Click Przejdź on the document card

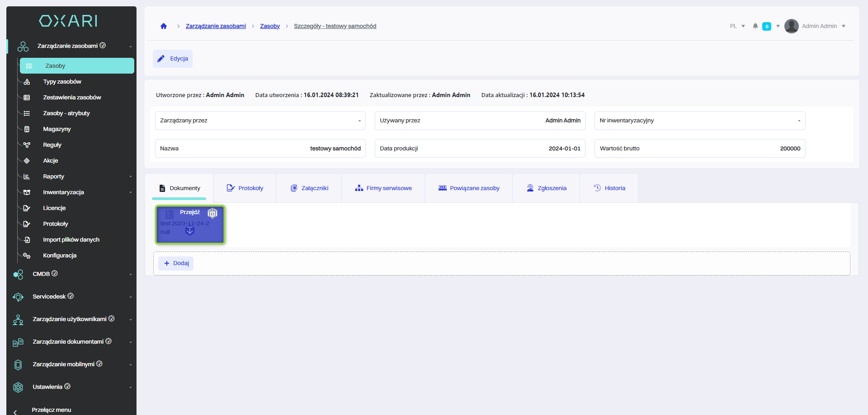[190, 212]
